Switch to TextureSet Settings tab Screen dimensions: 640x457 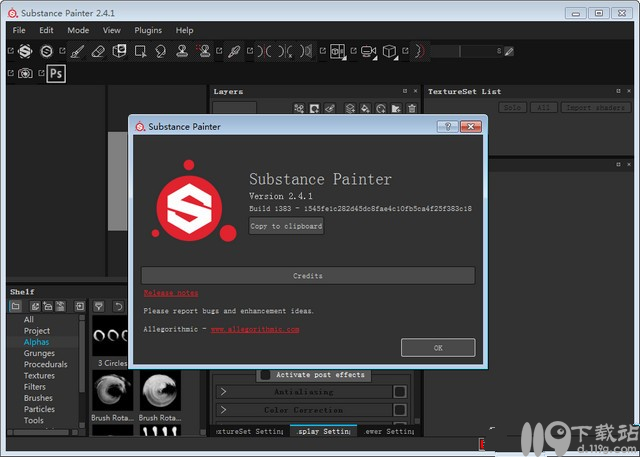250,431
